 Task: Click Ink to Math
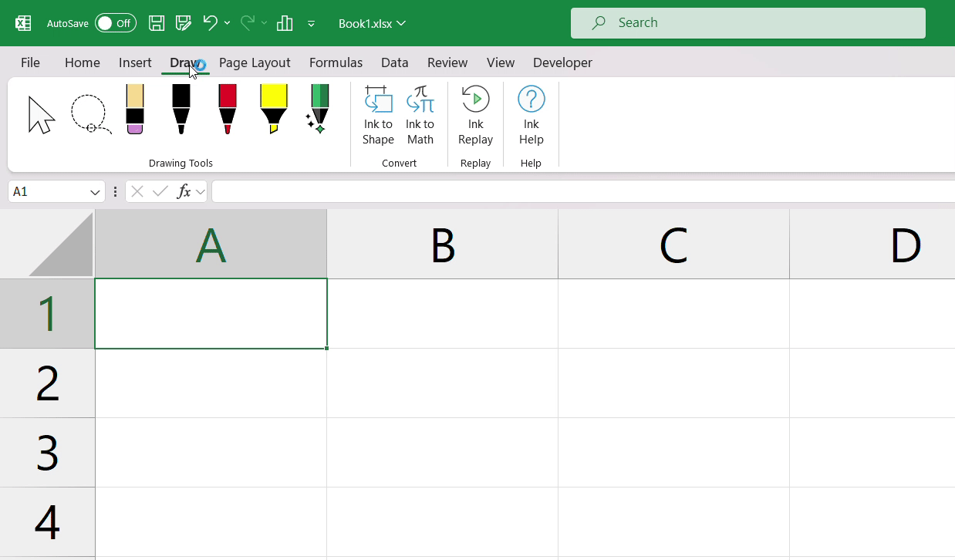tap(420, 116)
